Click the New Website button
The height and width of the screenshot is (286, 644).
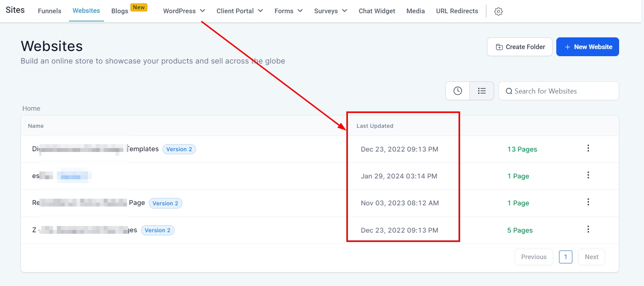(587, 47)
